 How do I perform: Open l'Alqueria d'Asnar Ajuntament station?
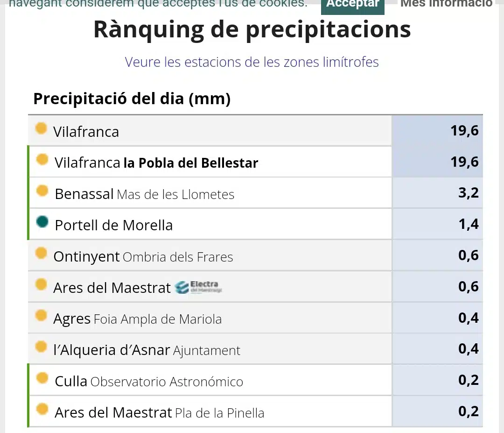coord(147,350)
